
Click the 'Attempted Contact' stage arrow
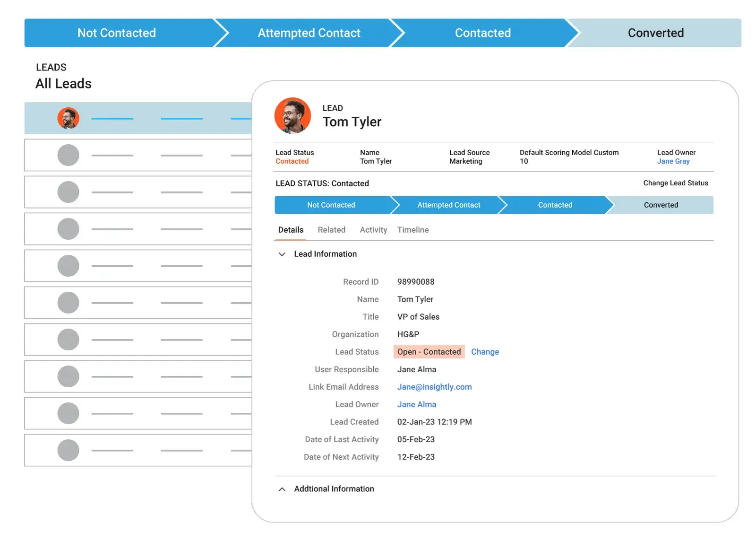point(309,33)
